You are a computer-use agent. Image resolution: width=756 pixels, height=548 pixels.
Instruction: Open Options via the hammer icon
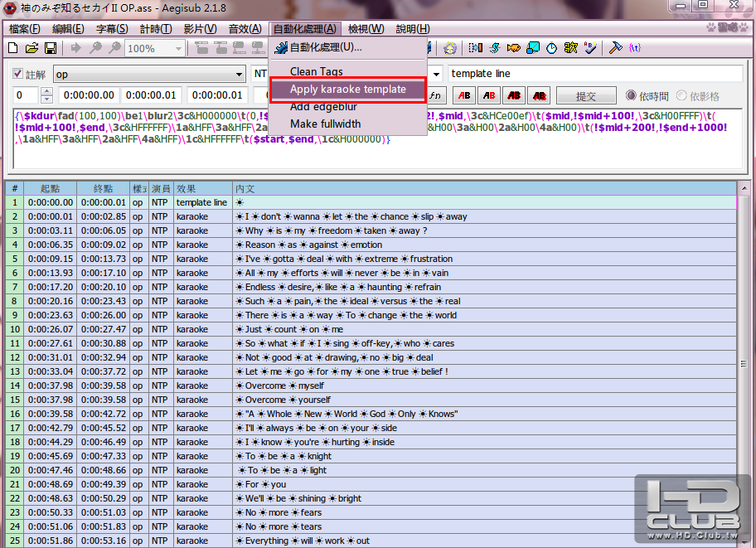click(616, 48)
